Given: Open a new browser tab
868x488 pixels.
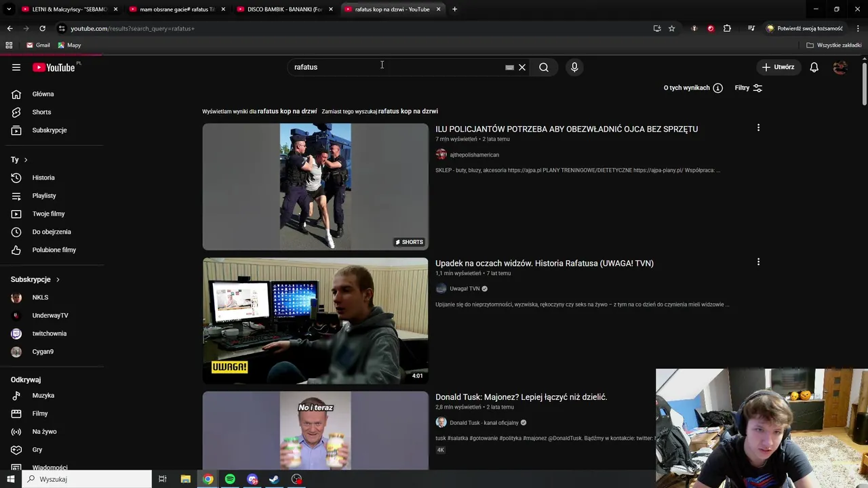Looking at the screenshot, I should [454, 9].
